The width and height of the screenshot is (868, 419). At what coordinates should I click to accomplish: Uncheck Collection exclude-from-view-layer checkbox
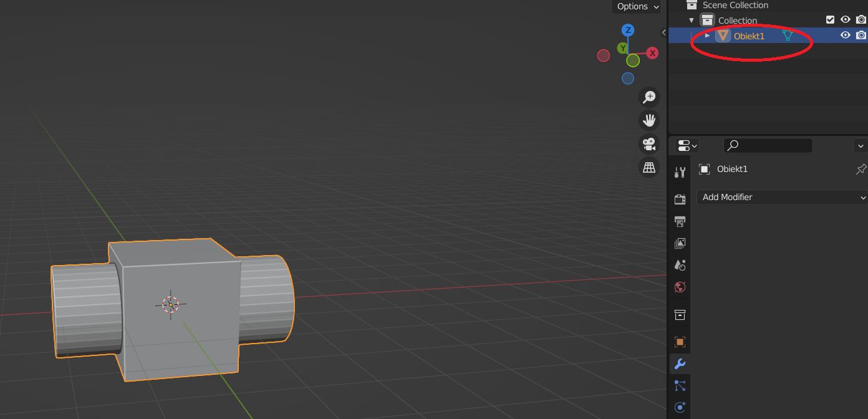(x=830, y=20)
